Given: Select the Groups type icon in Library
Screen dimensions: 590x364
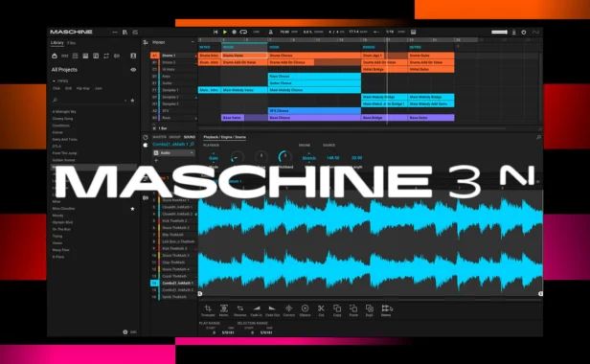Looking at the screenshot, I should pyautogui.click(x=65, y=56).
